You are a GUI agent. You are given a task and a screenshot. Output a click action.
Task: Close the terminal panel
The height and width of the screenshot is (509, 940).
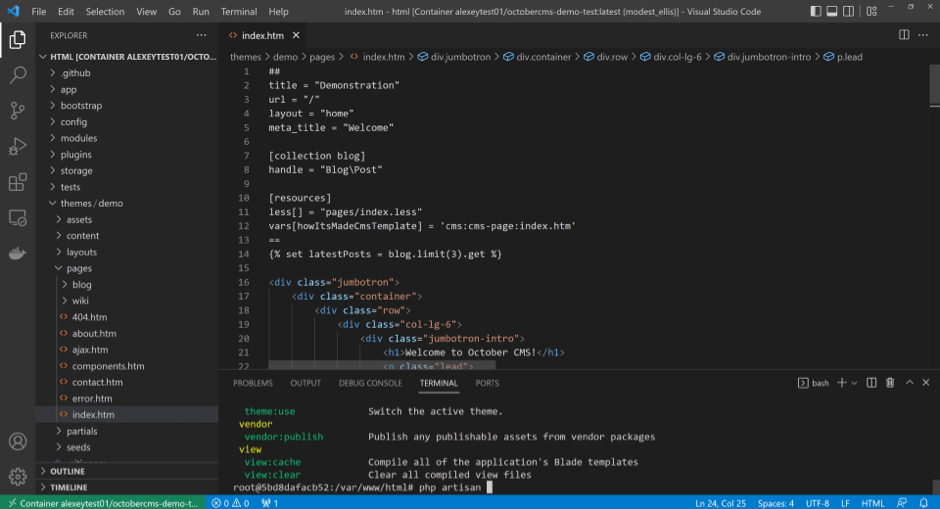[926, 382]
